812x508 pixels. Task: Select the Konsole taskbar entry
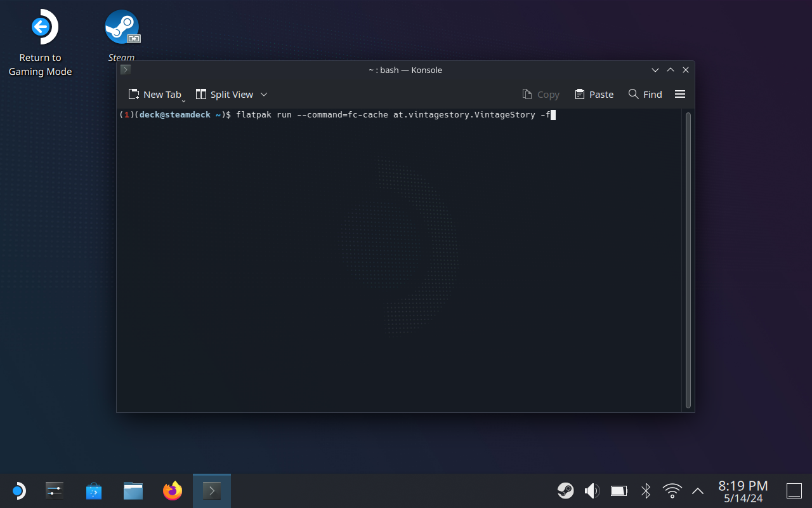point(211,490)
